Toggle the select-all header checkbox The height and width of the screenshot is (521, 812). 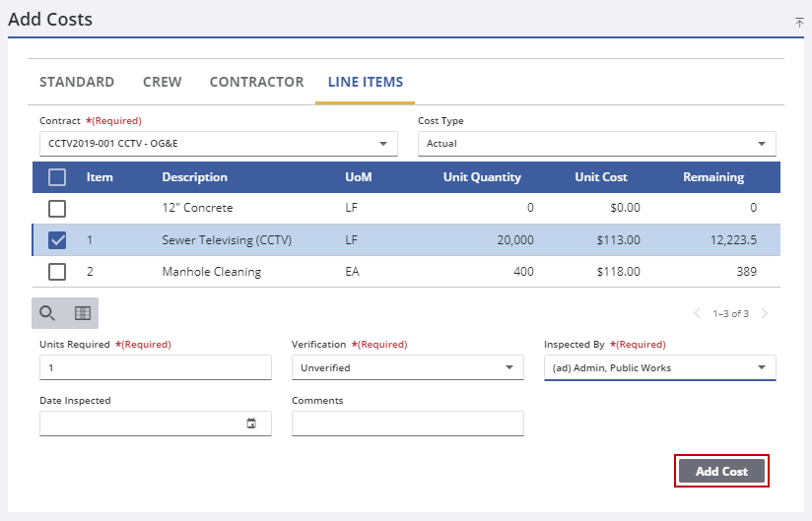pos(57,177)
